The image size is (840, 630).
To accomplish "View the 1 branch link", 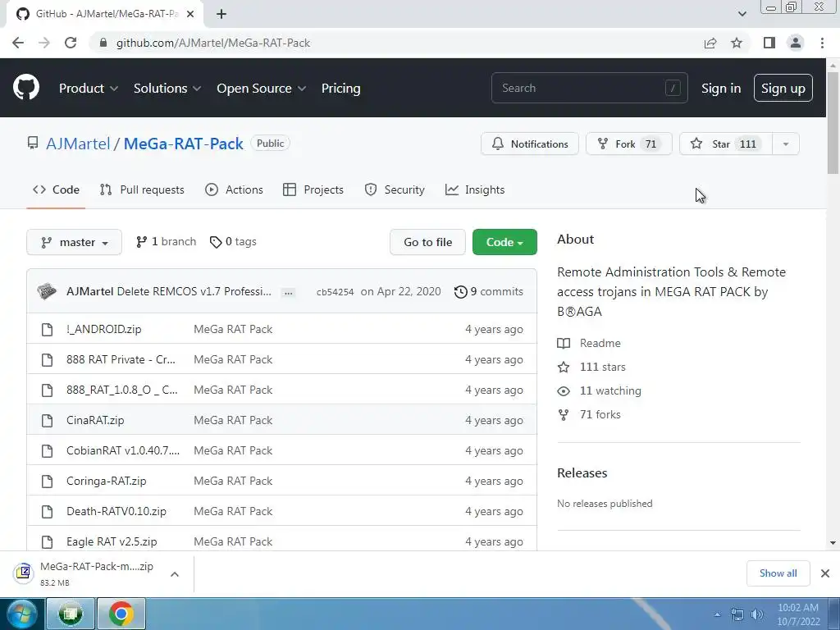I will click(166, 242).
